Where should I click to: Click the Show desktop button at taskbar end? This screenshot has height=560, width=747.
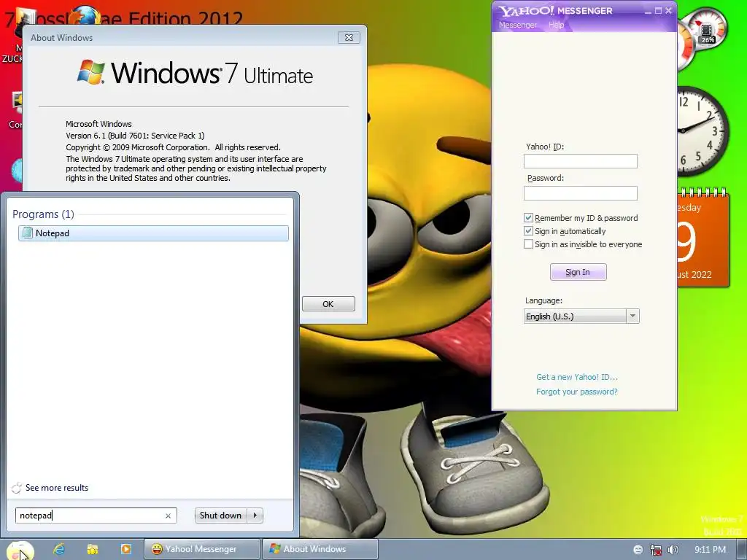pyautogui.click(x=742, y=550)
